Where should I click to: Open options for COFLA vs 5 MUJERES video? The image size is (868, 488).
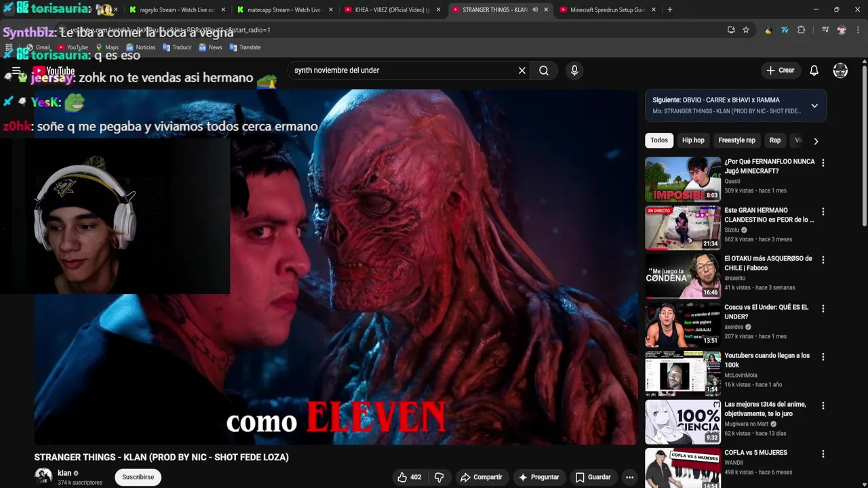[x=823, y=453]
